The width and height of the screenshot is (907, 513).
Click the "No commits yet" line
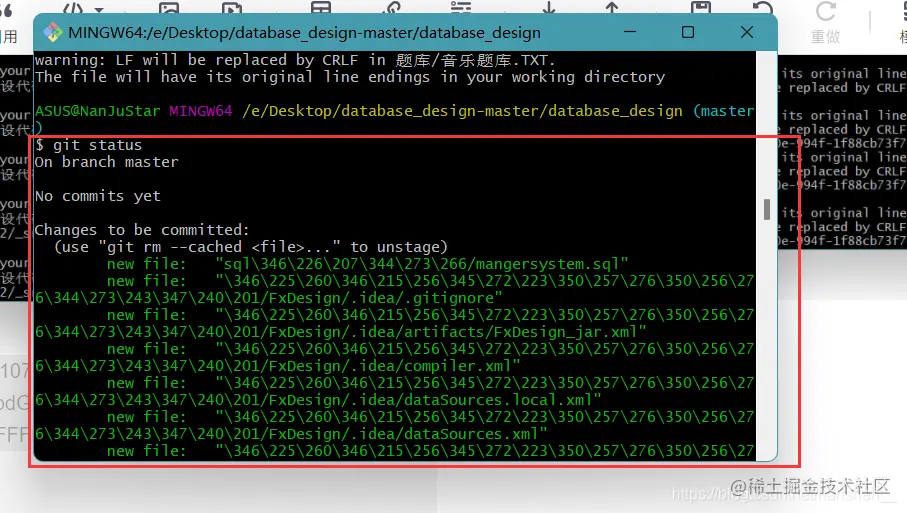click(98, 196)
